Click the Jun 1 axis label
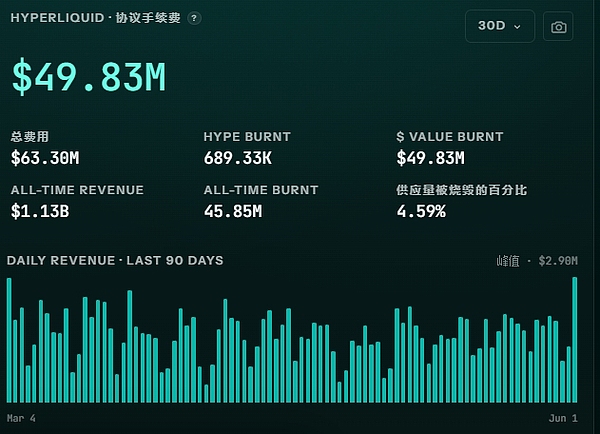600x434 pixels. [563, 418]
